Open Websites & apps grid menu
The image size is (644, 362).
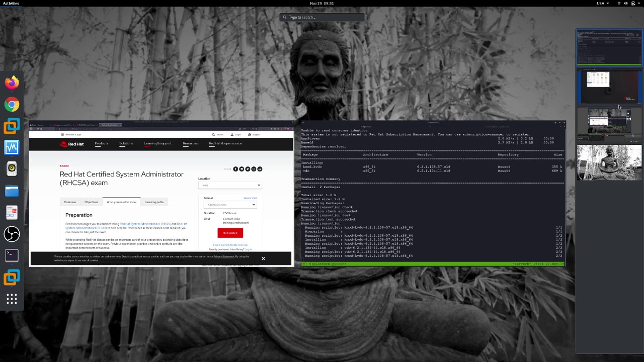pyautogui.click(x=71, y=135)
